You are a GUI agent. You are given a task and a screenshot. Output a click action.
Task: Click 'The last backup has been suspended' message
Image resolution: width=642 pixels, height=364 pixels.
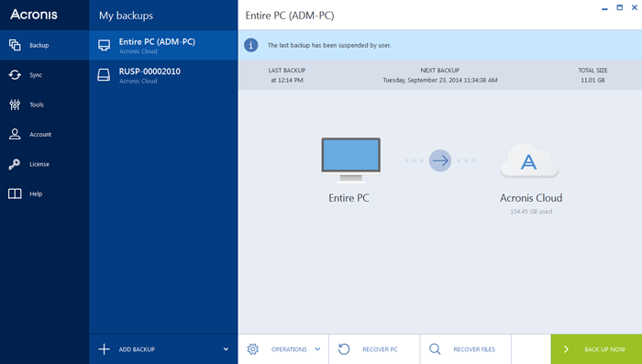329,46
